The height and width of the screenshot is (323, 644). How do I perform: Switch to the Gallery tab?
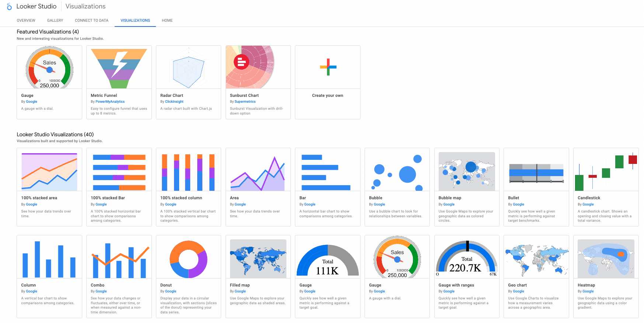[55, 21]
